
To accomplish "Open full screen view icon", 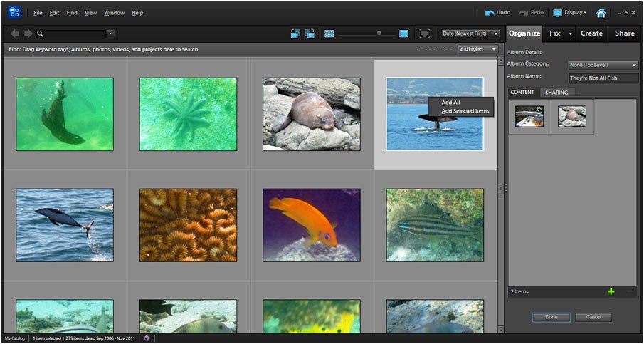I will [x=425, y=33].
